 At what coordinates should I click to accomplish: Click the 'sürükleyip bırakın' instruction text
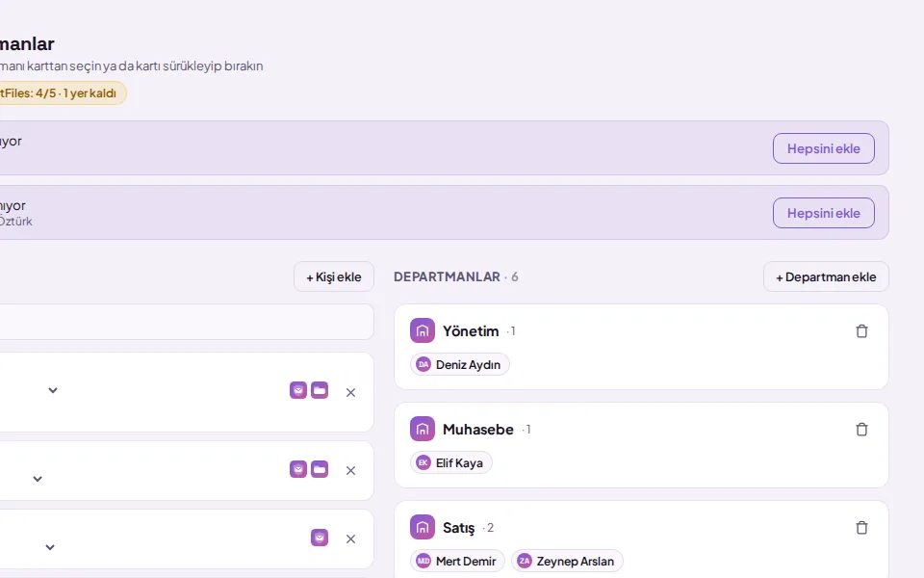click(213, 66)
